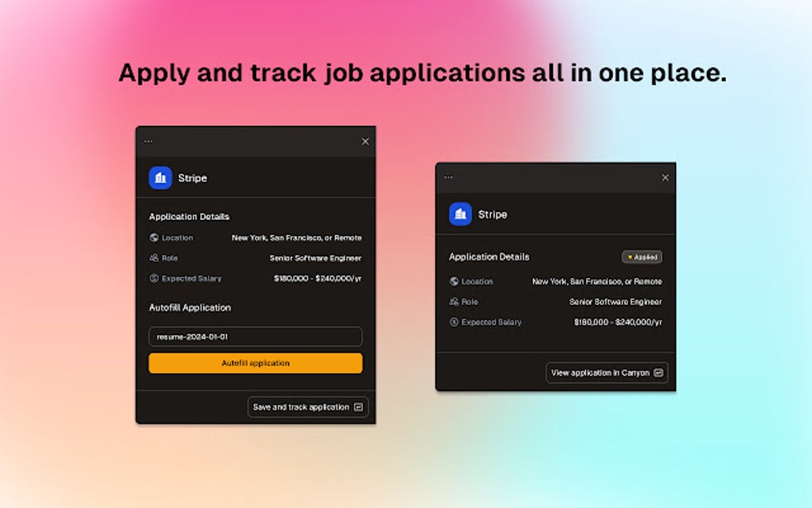Click the Stripe name in right panel
This screenshot has height=508, width=812.
493,214
